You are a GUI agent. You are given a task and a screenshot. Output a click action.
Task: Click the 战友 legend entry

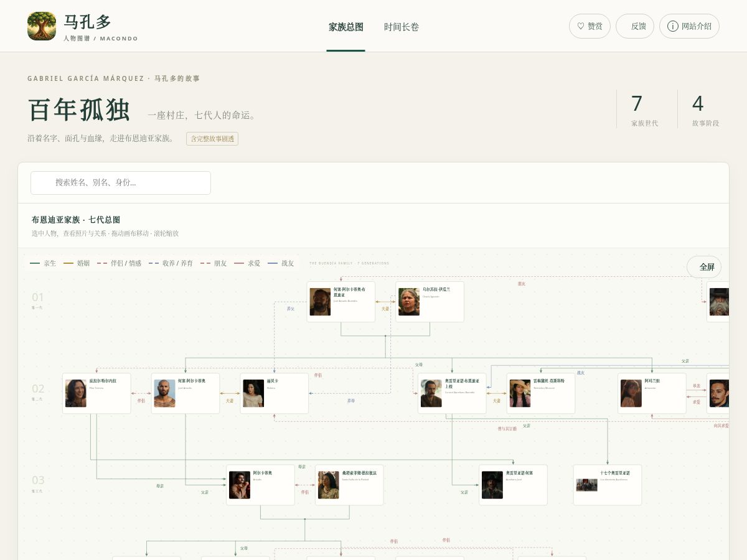coord(281,263)
